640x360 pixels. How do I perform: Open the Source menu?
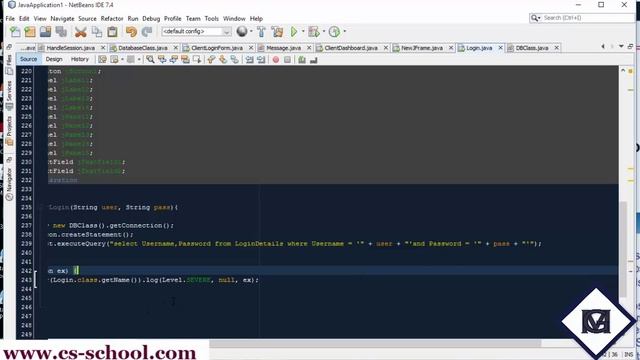click(87, 18)
